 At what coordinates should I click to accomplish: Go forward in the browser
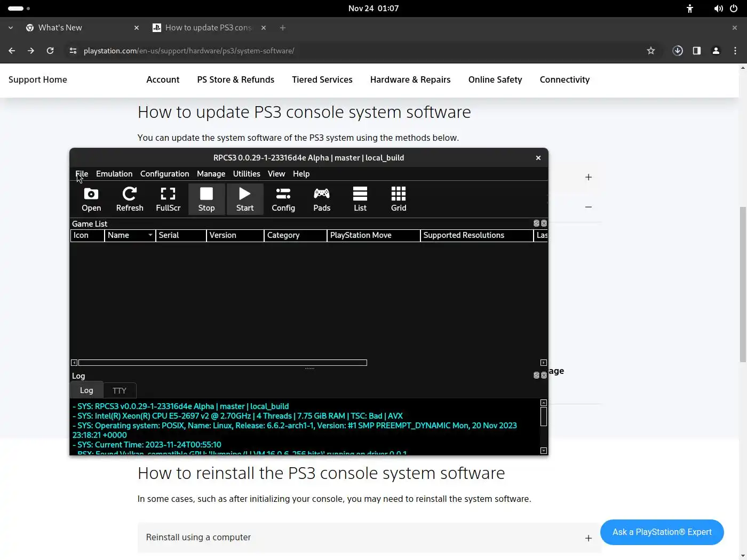[31, 51]
